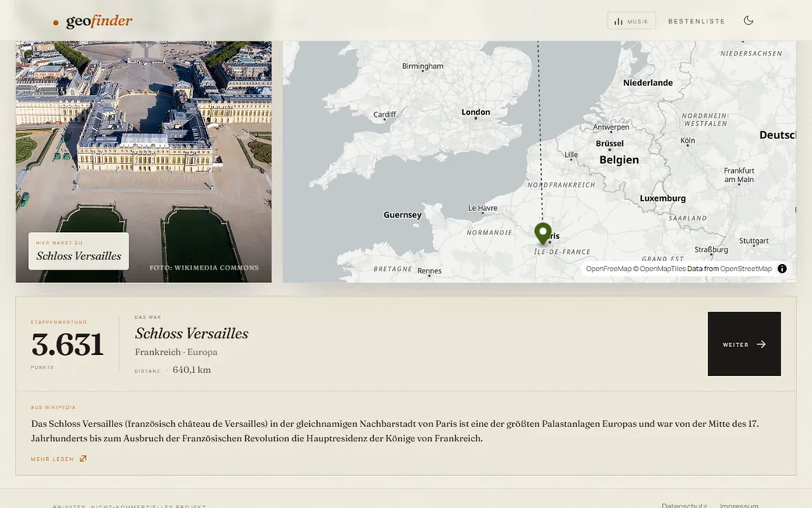The image size is (812, 508).
Task: Open the map attribution info icon
Action: 782,269
